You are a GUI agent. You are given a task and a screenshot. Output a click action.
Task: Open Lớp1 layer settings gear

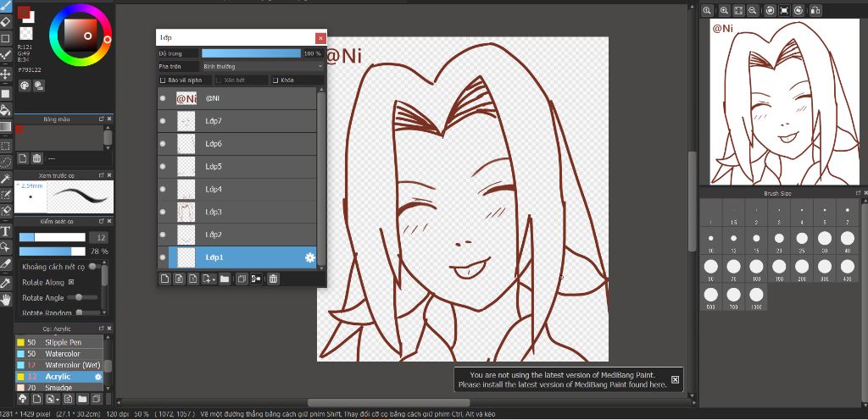[310, 257]
